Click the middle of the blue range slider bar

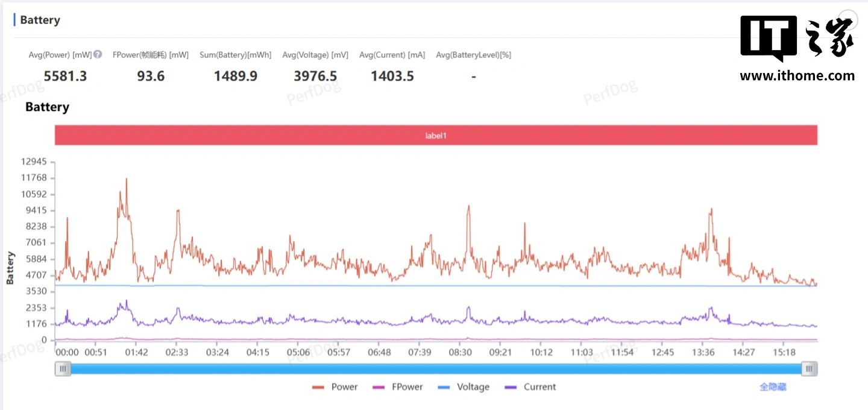pos(436,369)
